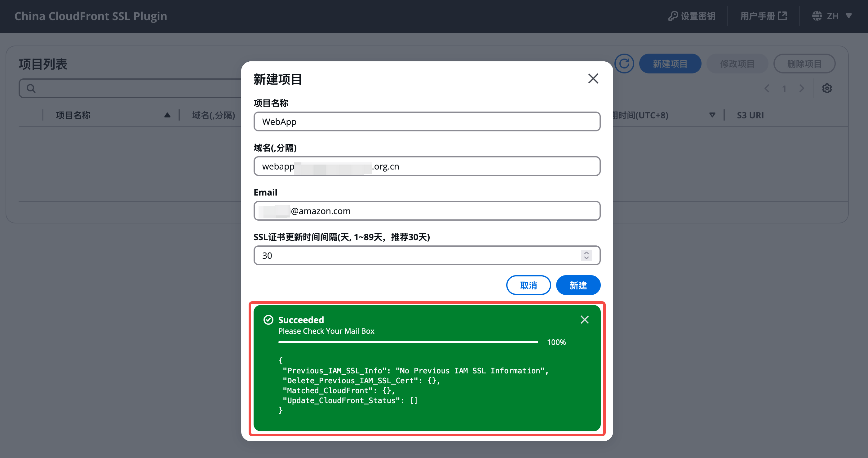Click the 项目名称 input with WebApp
This screenshot has width=868, height=458.
pyautogui.click(x=427, y=121)
